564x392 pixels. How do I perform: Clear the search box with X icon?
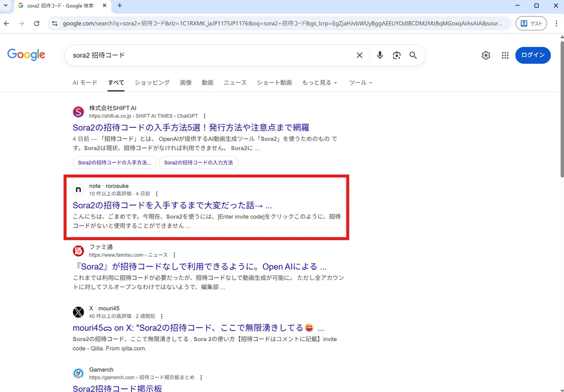360,55
